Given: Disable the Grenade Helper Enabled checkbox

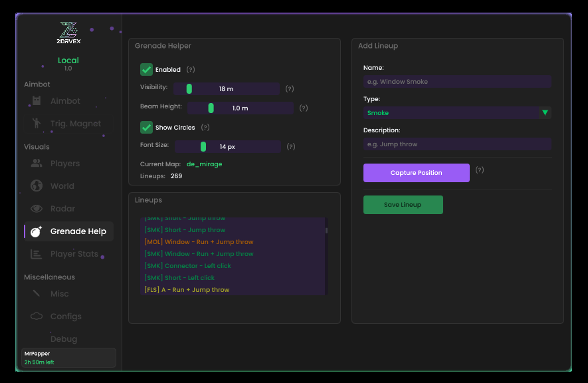Looking at the screenshot, I should click(x=146, y=69).
